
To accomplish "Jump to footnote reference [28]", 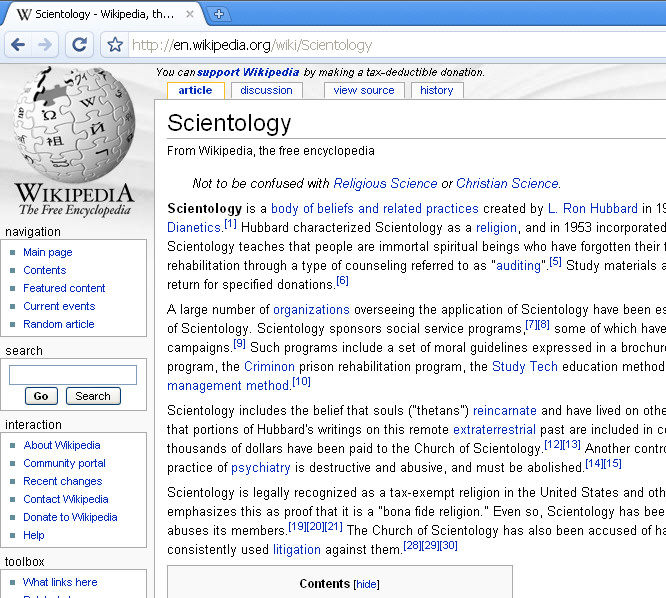I will coord(412,546).
